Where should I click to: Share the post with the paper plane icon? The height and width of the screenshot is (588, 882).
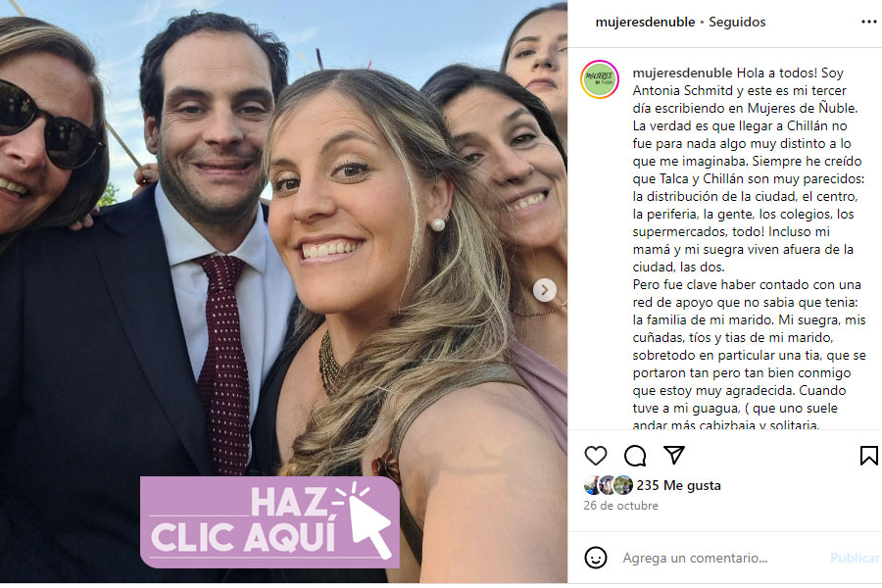click(674, 455)
